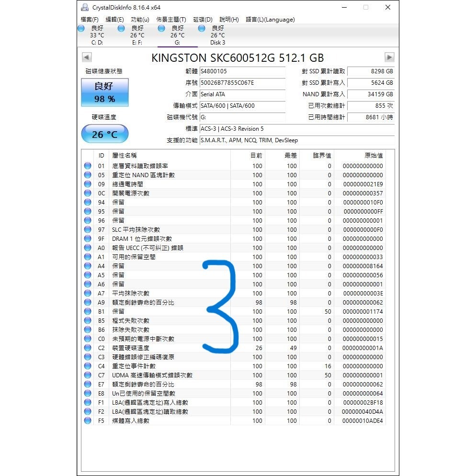Switch to the E: F: disk tab
Viewport: 476px width, 476px height.
[137, 35]
